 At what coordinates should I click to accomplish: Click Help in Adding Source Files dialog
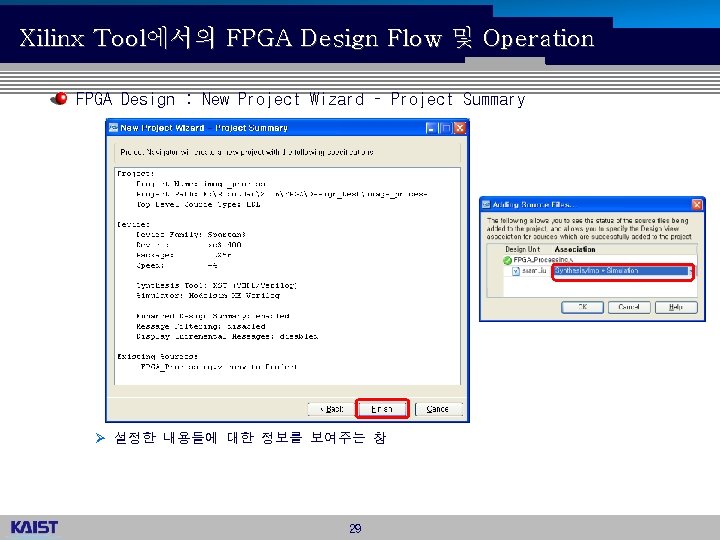coord(676,307)
